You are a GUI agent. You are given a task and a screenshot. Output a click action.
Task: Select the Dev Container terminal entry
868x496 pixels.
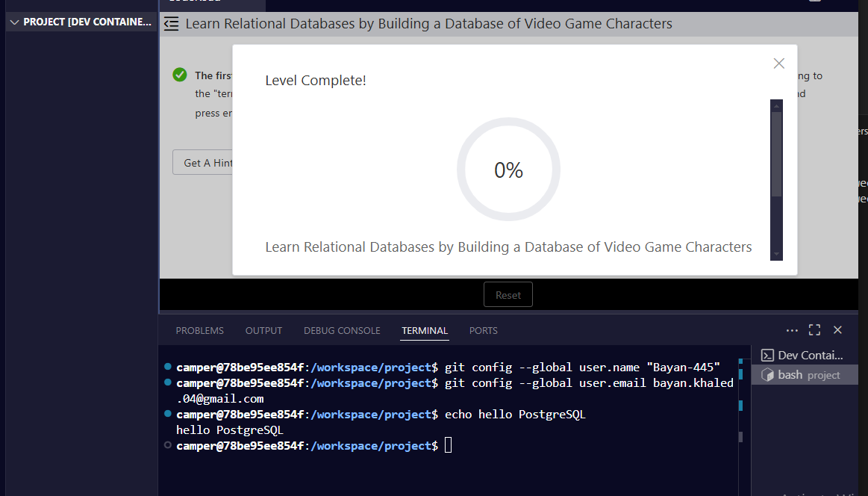click(802, 356)
